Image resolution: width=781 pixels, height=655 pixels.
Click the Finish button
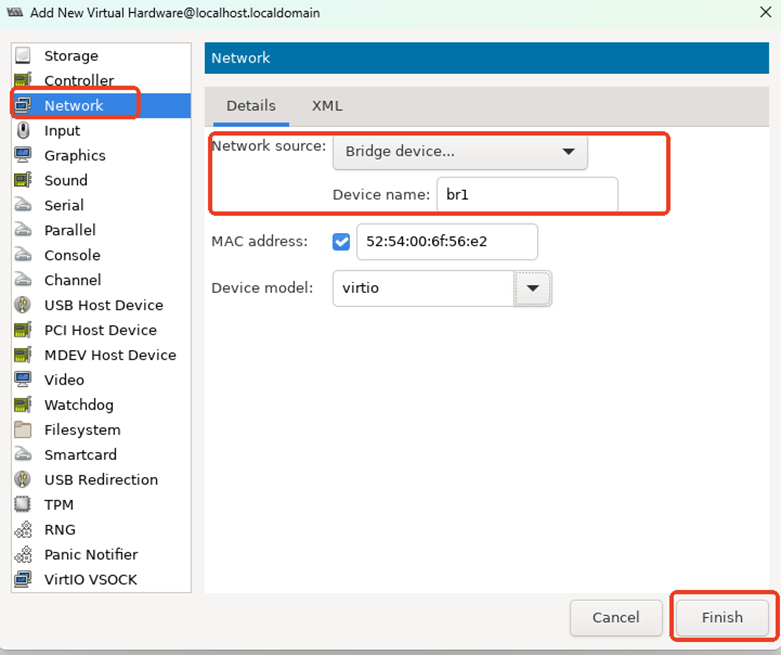click(722, 618)
